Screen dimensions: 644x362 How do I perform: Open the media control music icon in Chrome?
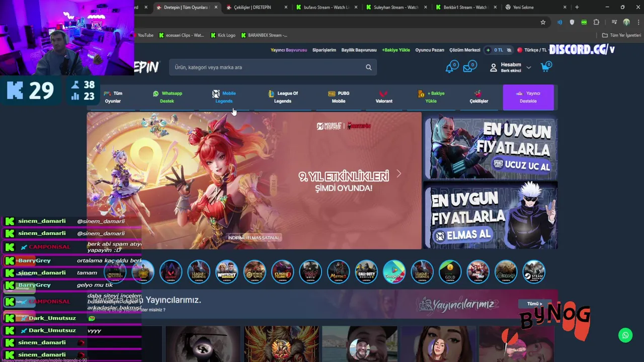(x=614, y=22)
